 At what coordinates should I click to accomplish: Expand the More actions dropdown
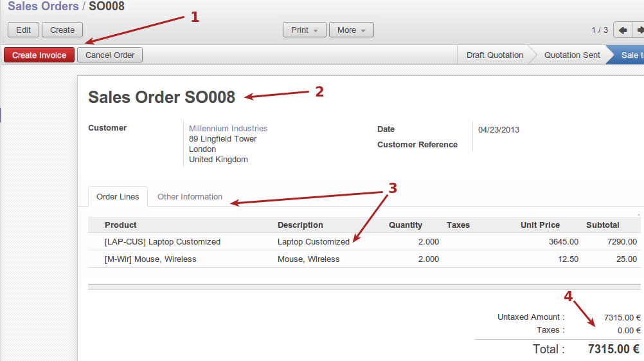[x=351, y=30]
